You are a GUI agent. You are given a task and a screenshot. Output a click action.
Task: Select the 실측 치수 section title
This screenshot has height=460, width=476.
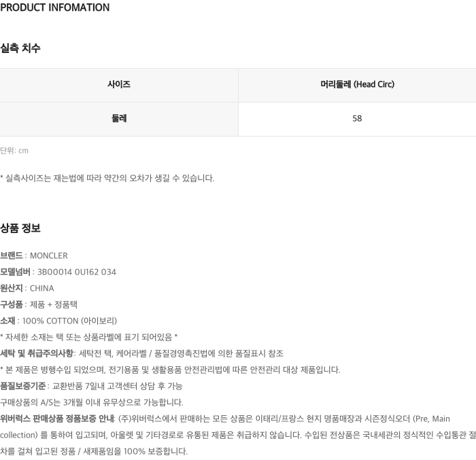click(x=20, y=48)
